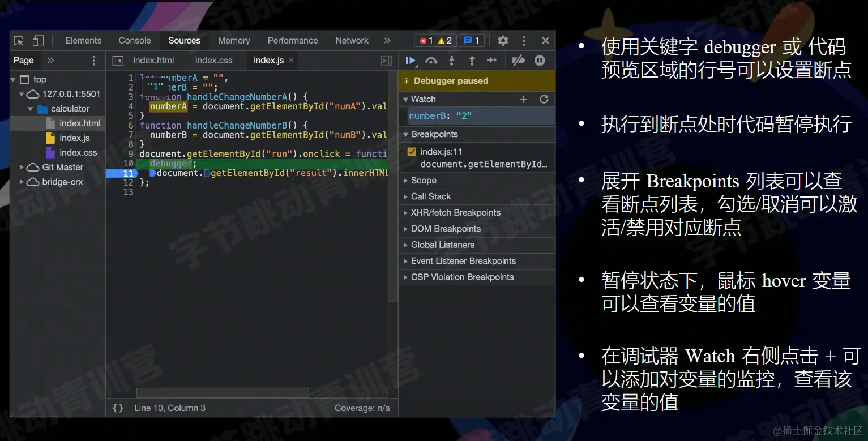Click the highlighted numberA variable
This screenshot has height=441, width=868.
(168, 106)
